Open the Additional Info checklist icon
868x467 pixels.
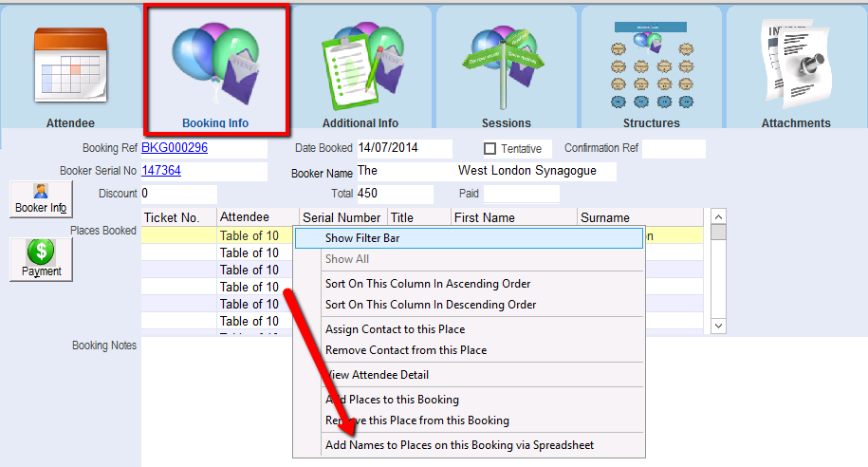[360, 66]
